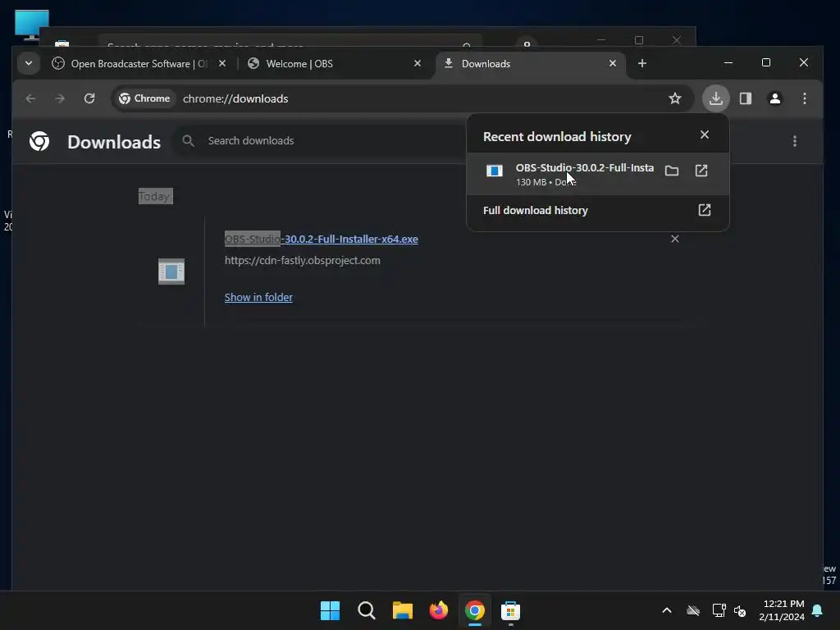This screenshot has height=630, width=840.
Task: Click the muted volume tray icon
Action: click(x=741, y=610)
